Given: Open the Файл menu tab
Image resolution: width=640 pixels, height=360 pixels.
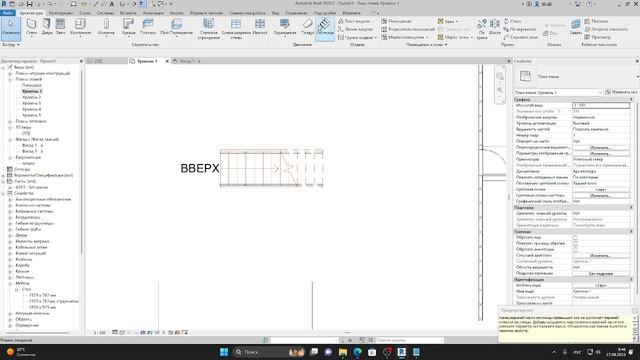Looking at the screenshot, I should pos(7,13).
